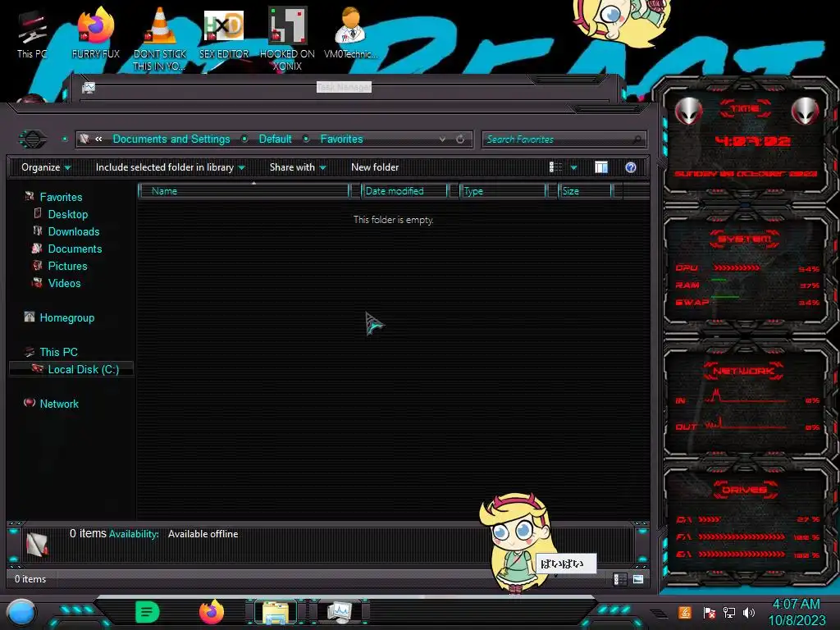Click the Task Manager window title bar
This screenshot has height=630, width=840.
pos(344,87)
